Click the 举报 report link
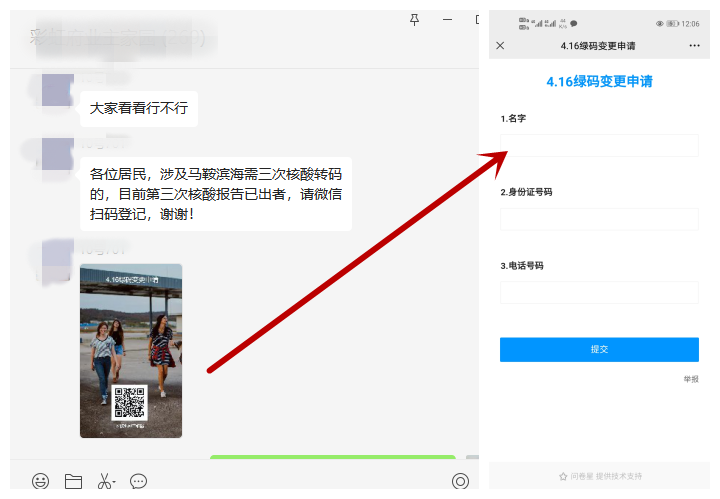This screenshot has width=720, height=499. click(691, 379)
